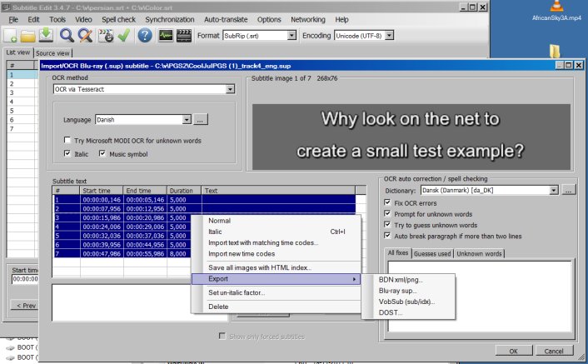This screenshot has height=364, width=588.
Task: Uncheck the Music symbol checkbox
Action: point(102,154)
